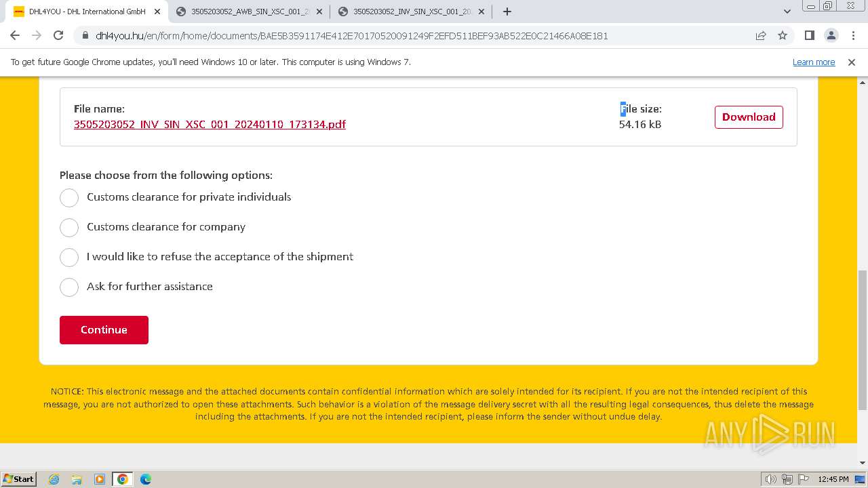Screen dimensions: 868x488
Task: Share this page icon
Action: pos(761,36)
